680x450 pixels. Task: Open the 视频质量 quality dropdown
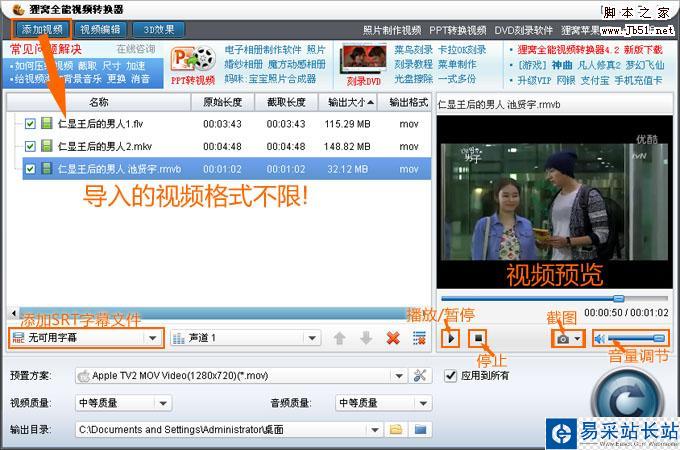coord(124,403)
